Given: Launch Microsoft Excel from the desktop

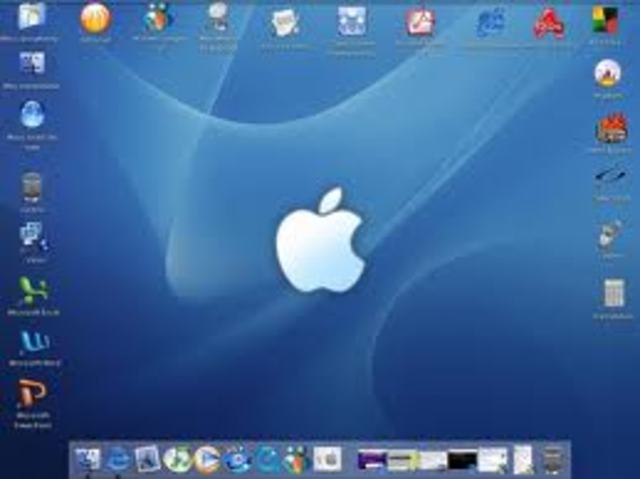Looking at the screenshot, I should [x=33, y=291].
